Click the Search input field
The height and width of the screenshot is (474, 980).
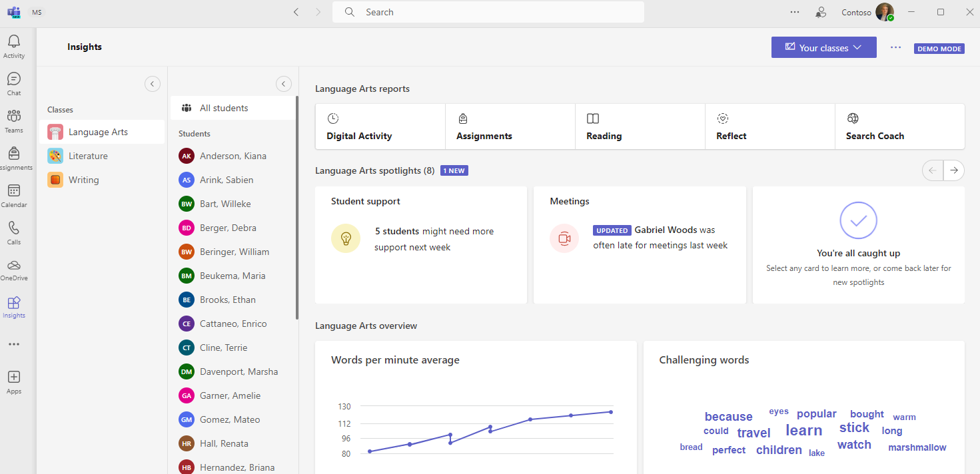point(493,12)
